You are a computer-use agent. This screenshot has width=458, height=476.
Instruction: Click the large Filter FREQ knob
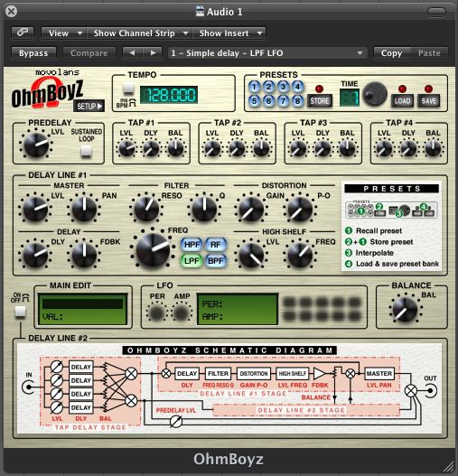153,250
